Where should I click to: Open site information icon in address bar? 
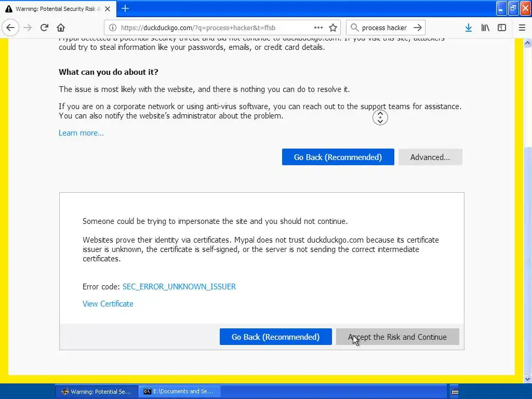113,28
